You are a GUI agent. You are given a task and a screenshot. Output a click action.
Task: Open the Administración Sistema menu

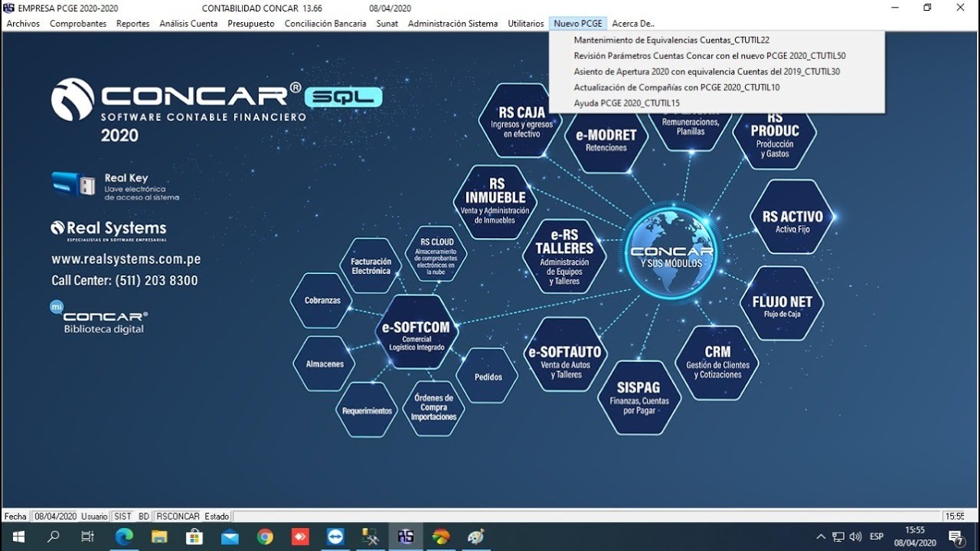click(x=452, y=24)
